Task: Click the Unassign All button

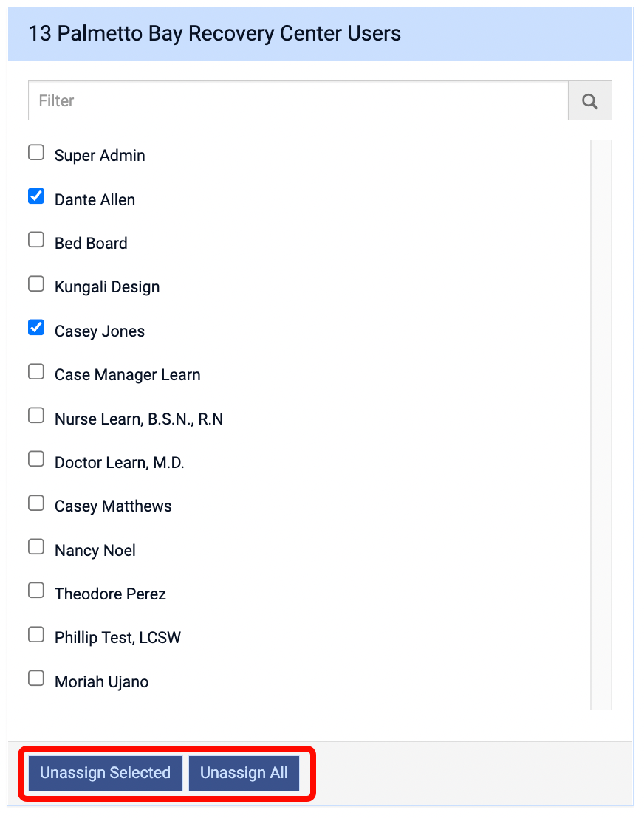Action: pyautogui.click(x=244, y=773)
